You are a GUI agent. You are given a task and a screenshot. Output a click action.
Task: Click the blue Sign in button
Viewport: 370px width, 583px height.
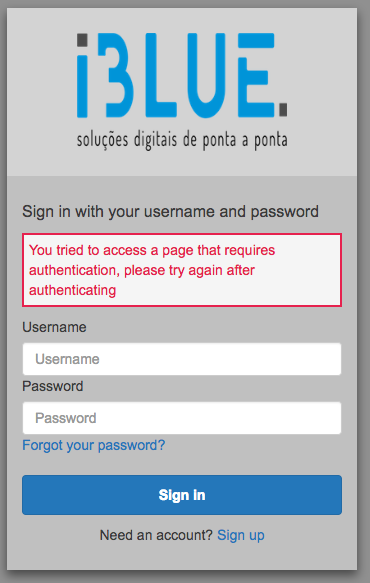coord(182,495)
